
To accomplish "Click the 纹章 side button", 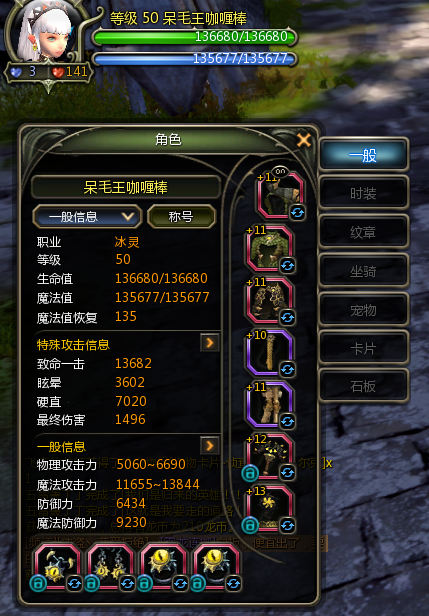I will 363,232.
